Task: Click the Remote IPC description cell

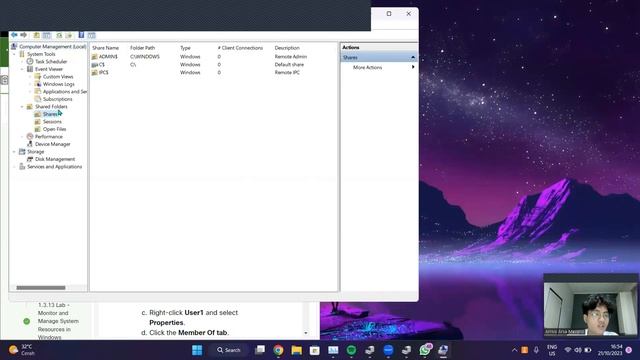Action: tap(287, 72)
